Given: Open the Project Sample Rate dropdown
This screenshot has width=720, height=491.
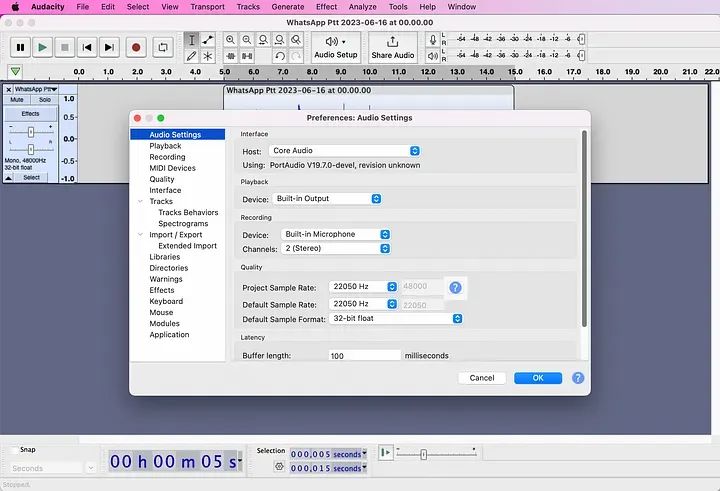Looking at the screenshot, I should [x=363, y=287].
